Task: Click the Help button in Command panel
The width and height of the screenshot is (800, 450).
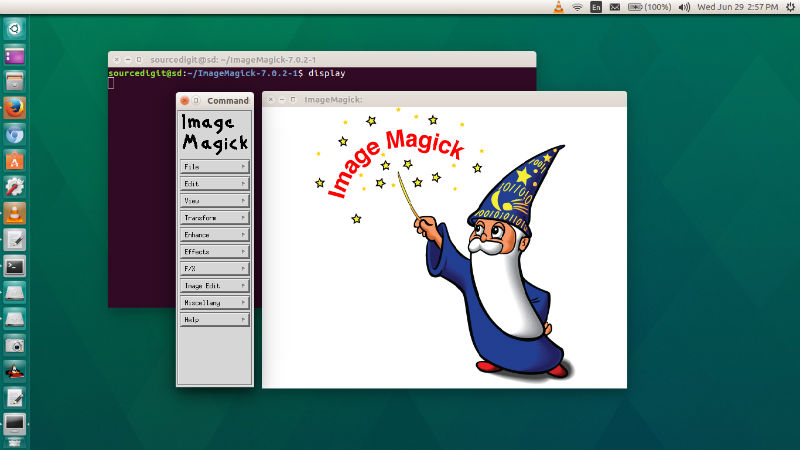Action: click(214, 320)
